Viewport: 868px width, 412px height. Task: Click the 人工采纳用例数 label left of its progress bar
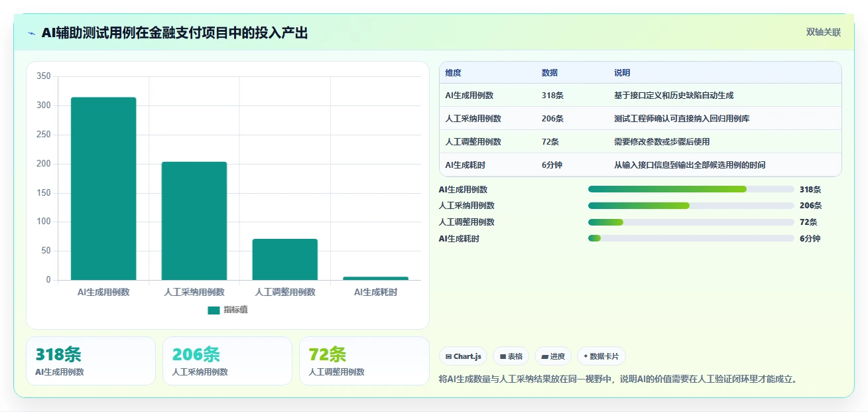pos(467,206)
